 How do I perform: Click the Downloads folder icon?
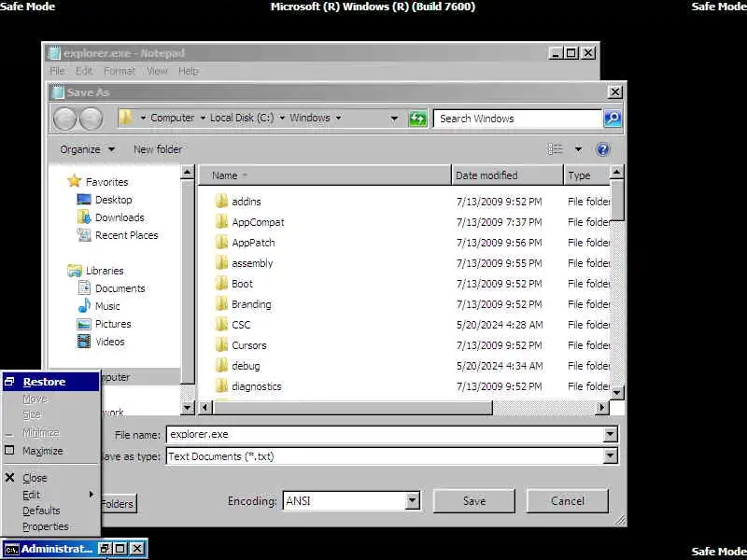point(84,217)
